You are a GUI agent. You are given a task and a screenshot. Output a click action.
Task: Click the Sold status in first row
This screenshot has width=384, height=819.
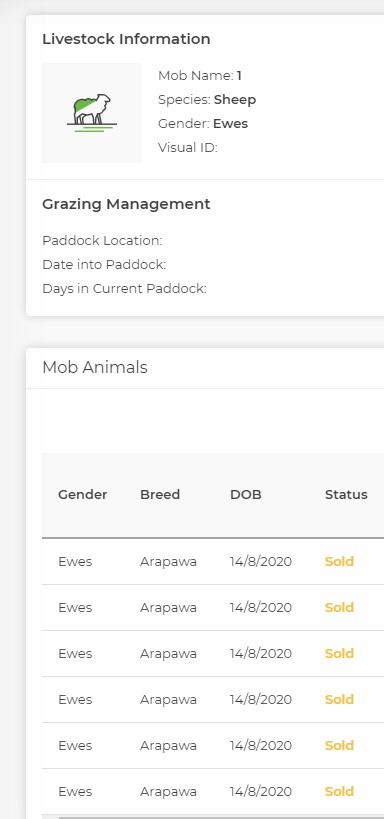point(339,561)
